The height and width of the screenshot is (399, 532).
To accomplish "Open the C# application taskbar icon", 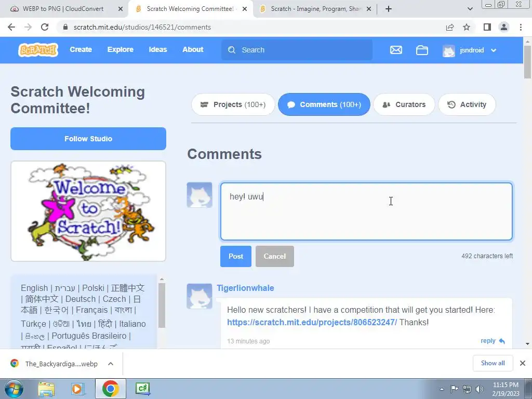I will [142, 389].
